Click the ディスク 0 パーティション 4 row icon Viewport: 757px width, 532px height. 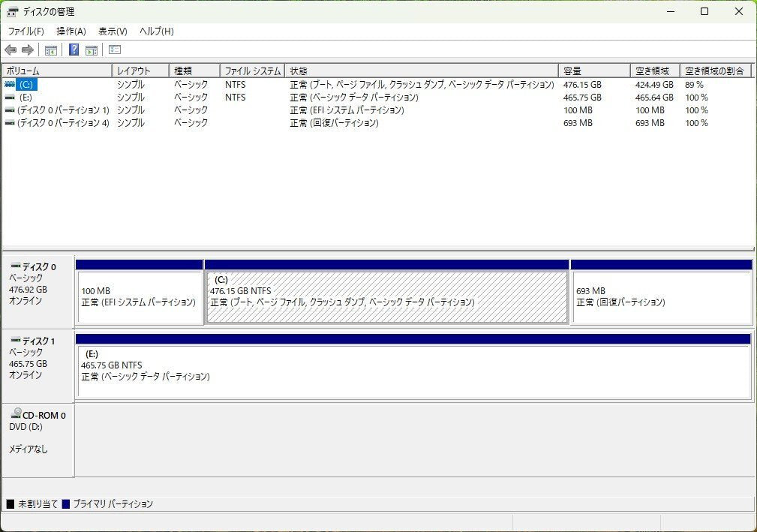[10, 123]
